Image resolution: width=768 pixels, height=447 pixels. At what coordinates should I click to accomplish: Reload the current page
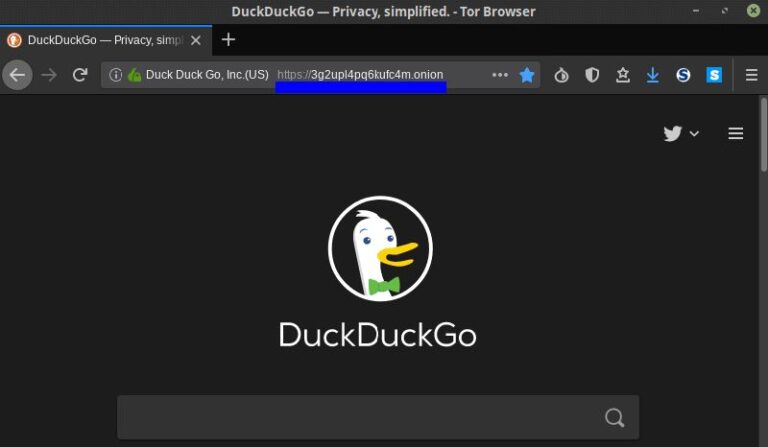[80, 75]
